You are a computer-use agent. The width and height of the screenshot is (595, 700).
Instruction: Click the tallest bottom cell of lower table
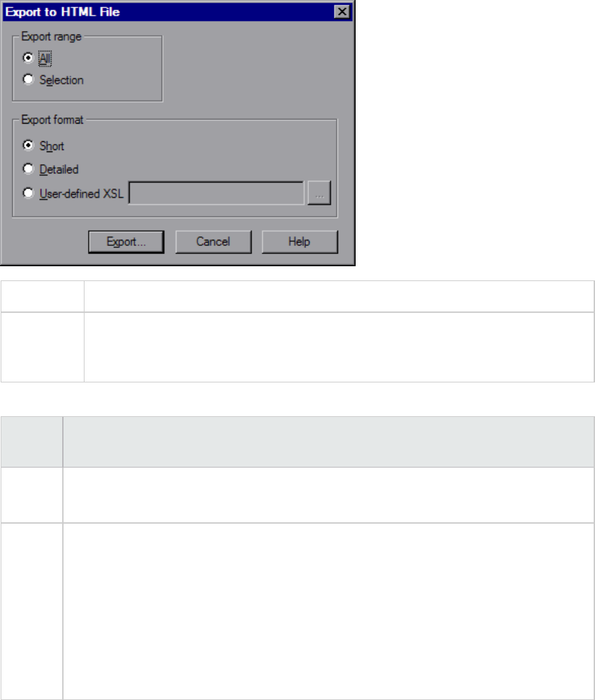click(x=329, y=611)
